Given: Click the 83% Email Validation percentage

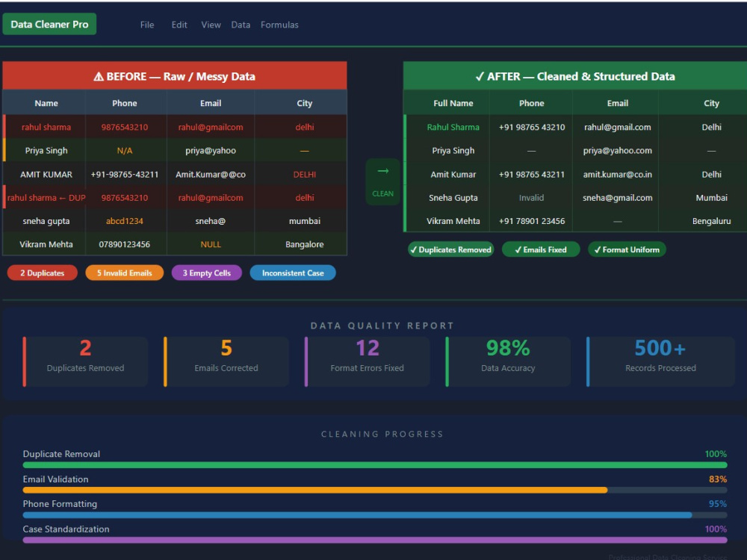Looking at the screenshot, I should (717, 479).
